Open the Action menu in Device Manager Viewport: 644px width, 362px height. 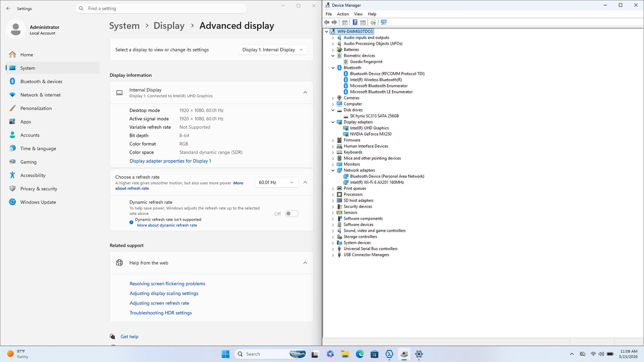[343, 14]
